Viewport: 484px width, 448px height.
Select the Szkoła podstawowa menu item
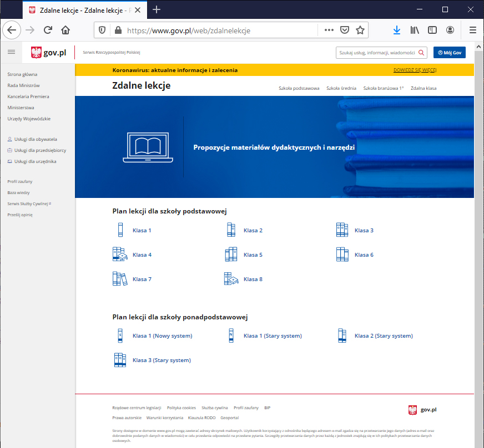pos(299,88)
